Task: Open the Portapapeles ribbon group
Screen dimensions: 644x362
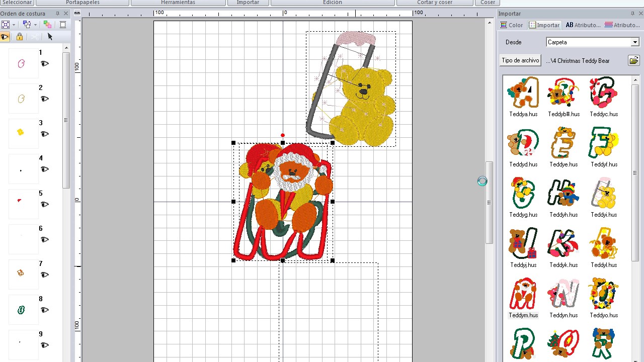Action: tap(83, 3)
